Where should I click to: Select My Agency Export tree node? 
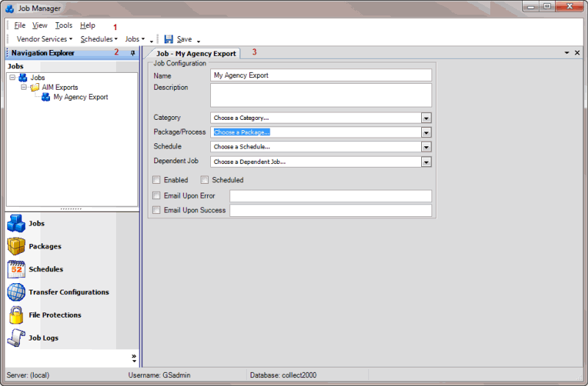[x=80, y=97]
